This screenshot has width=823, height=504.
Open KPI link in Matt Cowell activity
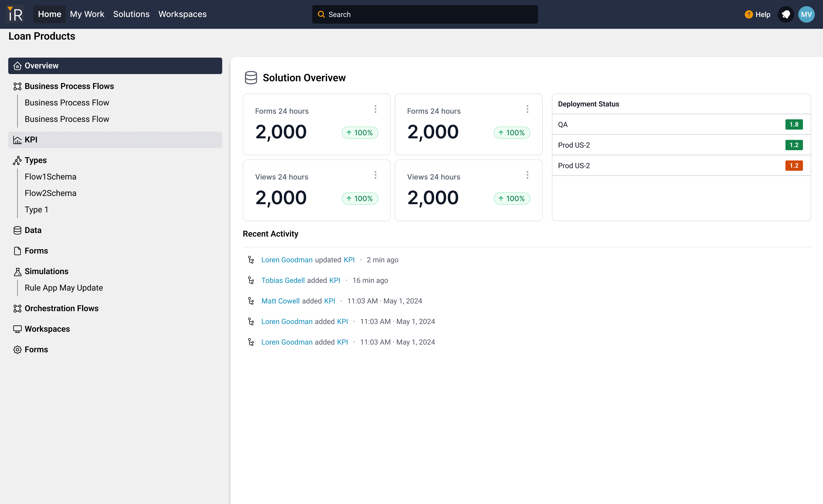[x=329, y=301]
